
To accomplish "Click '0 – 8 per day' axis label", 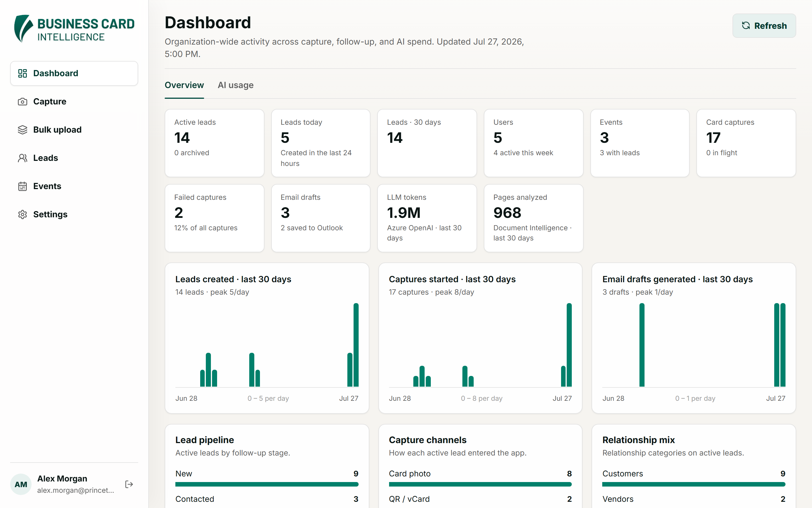I will click(482, 398).
